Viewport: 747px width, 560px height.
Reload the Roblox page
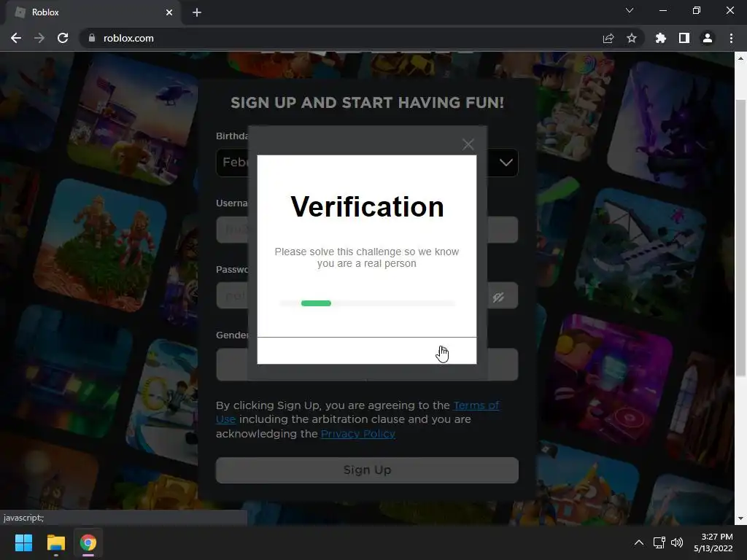click(x=63, y=38)
